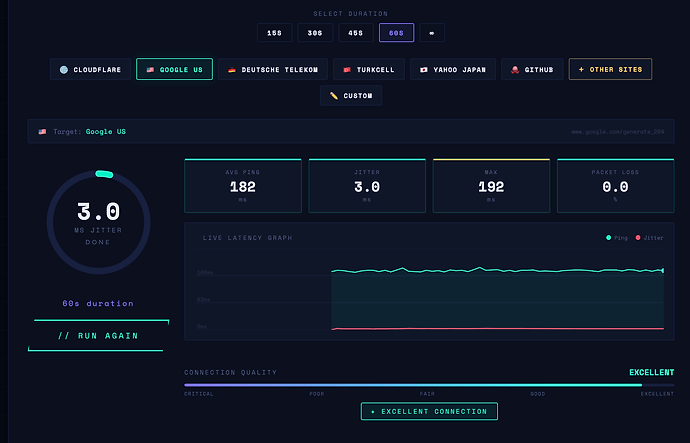Image resolution: width=690 pixels, height=443 pixels.
Task: Toggle the Ping legend dot
Action: tap(609, 238)
